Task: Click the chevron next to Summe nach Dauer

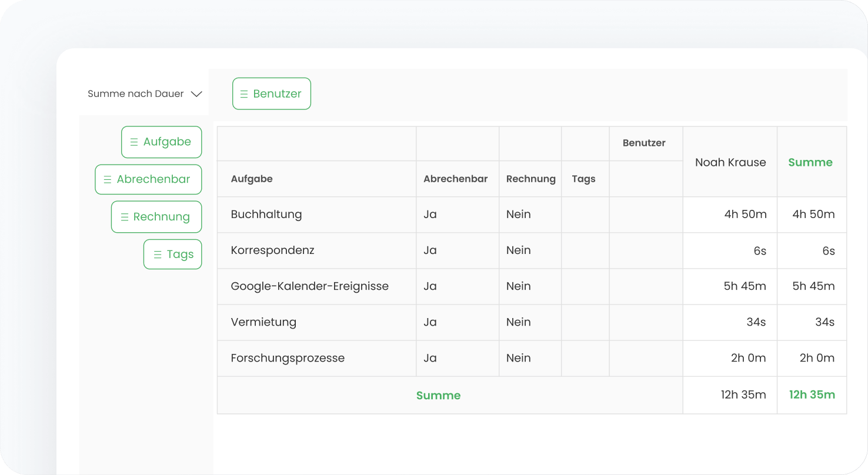Action: tap(196, 94)
